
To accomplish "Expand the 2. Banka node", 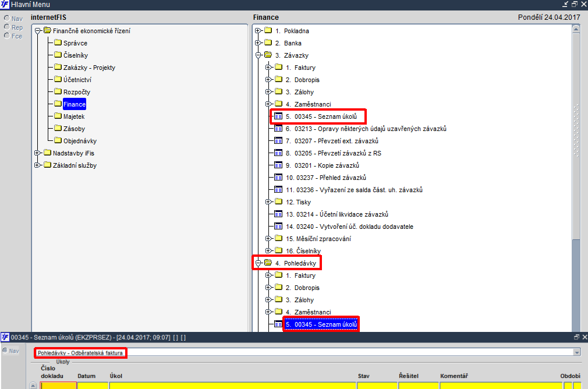I will coord(258,43).
